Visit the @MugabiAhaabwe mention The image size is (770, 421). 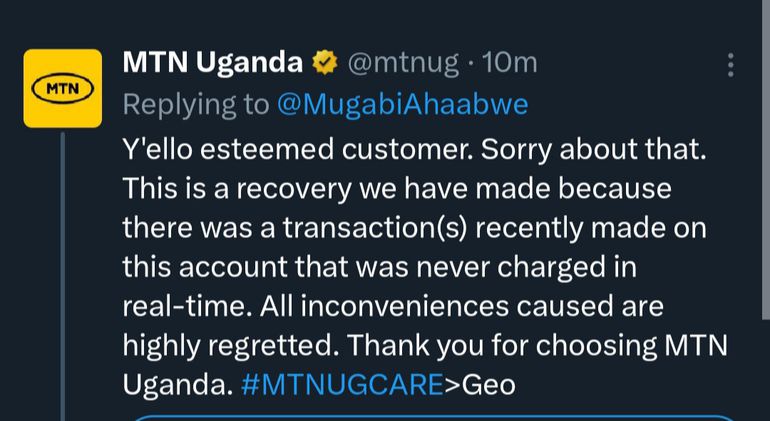pos(402,104)
